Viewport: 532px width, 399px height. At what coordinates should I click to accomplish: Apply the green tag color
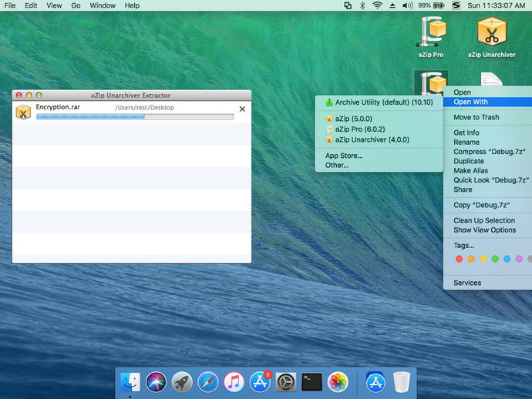pyautogui.click(x=495, y=259)
